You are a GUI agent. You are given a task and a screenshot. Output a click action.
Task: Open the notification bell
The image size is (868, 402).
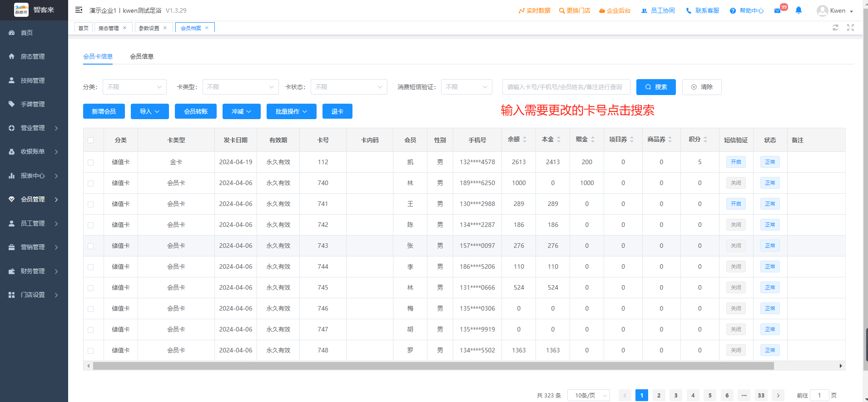(x=799, y=10)
